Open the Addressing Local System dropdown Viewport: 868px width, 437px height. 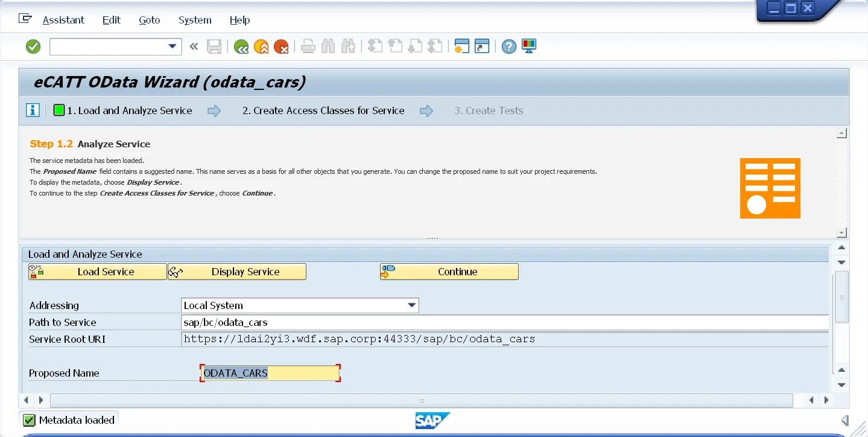[412, 305]
